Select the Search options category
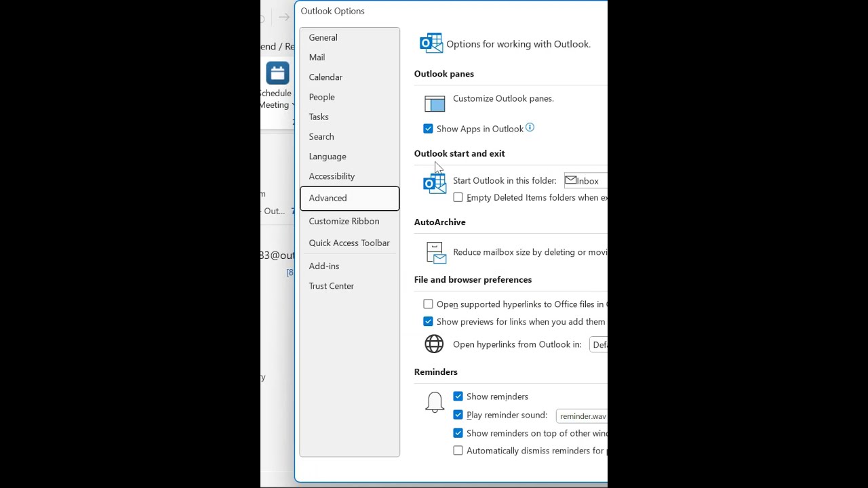 (350, 136)
